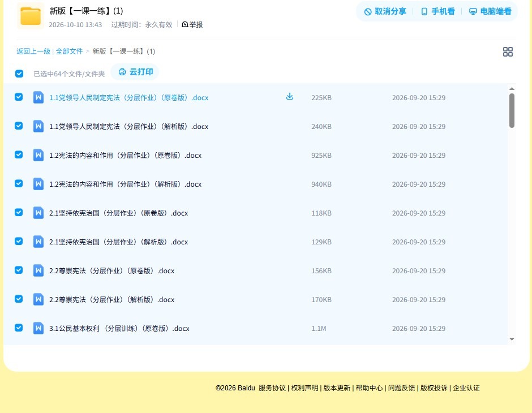Open 3.1公民基本权利 原卷版 file name
532x413 pixels.
[x=119, y=328]
